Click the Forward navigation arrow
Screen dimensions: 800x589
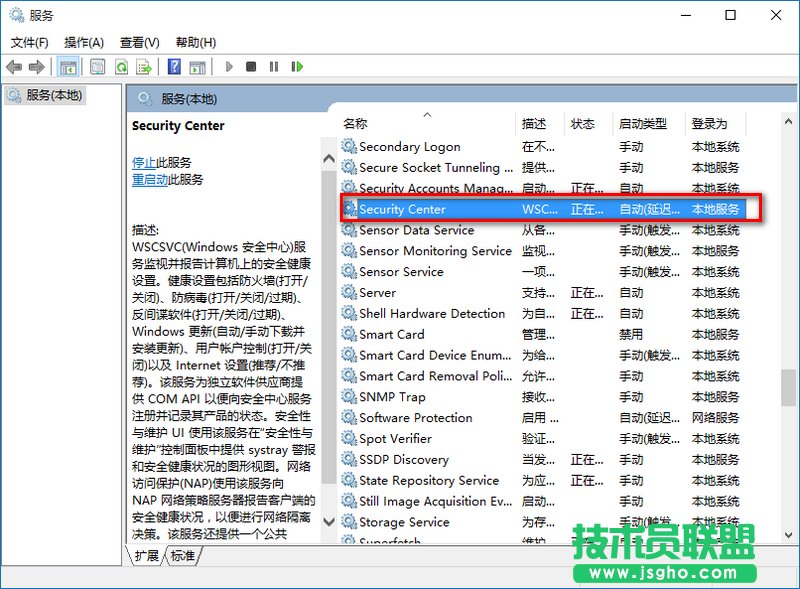tap(38, 67)
